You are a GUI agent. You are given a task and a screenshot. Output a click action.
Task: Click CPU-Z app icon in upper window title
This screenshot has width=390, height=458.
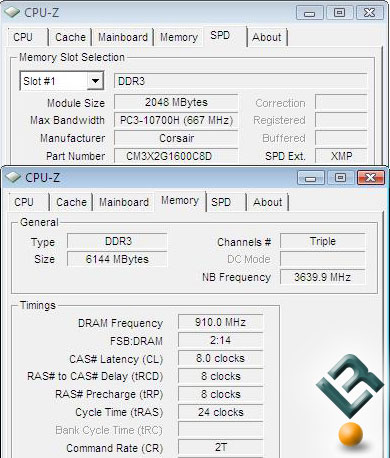coord(12,12)
